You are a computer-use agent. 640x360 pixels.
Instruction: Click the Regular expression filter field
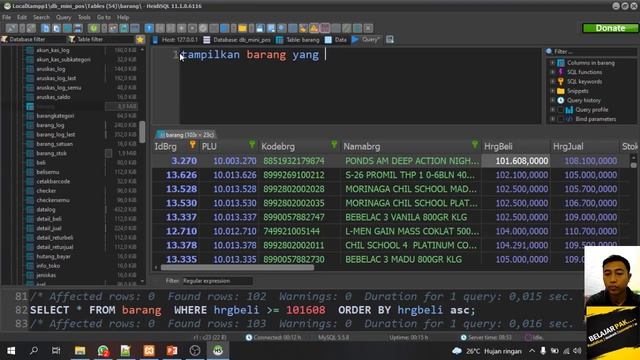[217, 281]
